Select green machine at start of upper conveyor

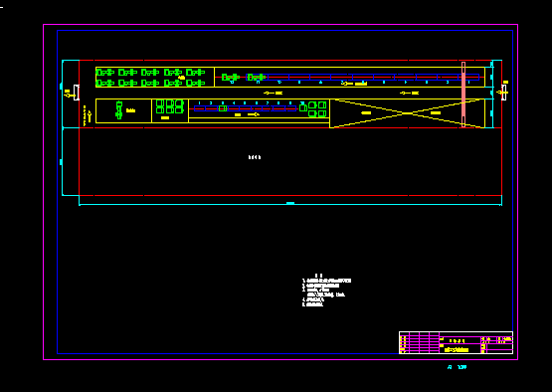[230, 78]
